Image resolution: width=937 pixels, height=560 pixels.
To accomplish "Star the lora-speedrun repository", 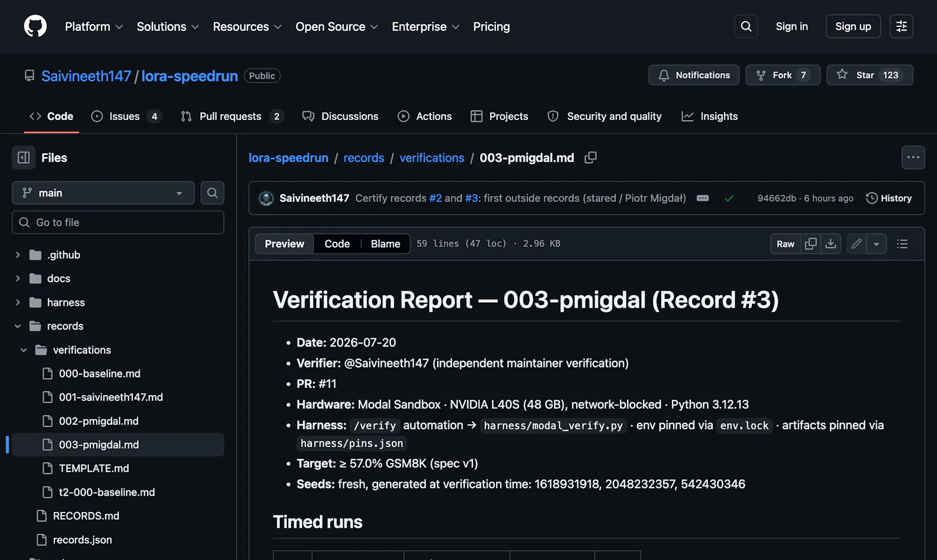I will pyautogui.click(x=870, y=75).
